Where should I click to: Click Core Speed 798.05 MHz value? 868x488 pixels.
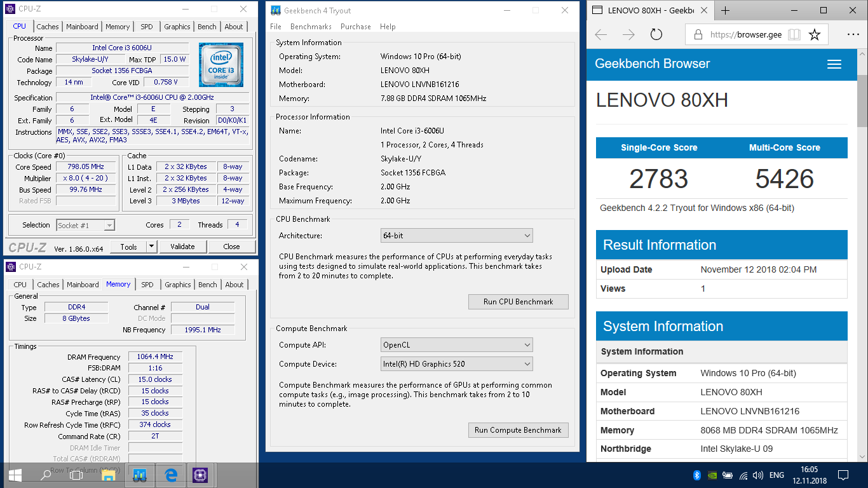86,166
